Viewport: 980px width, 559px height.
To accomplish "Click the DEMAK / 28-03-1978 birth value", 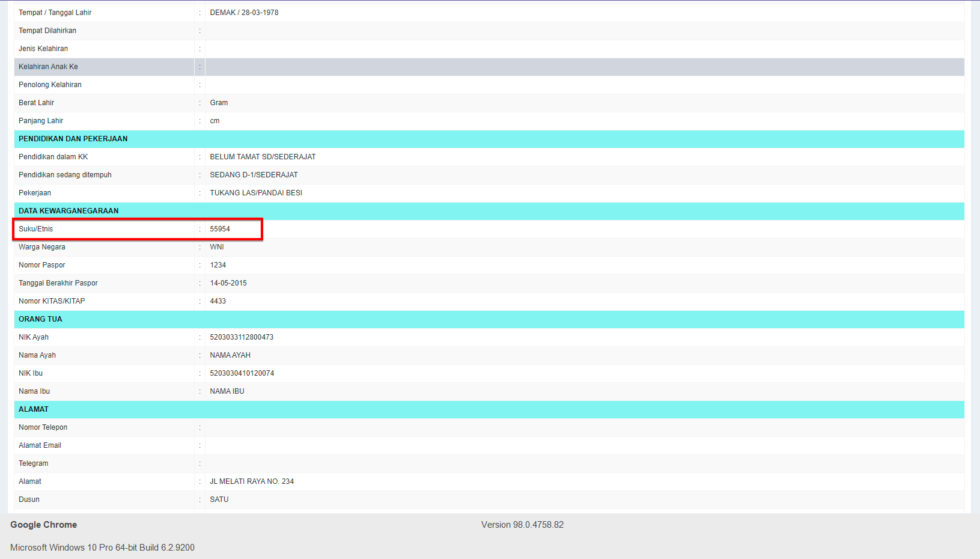I will coord(243,12).
